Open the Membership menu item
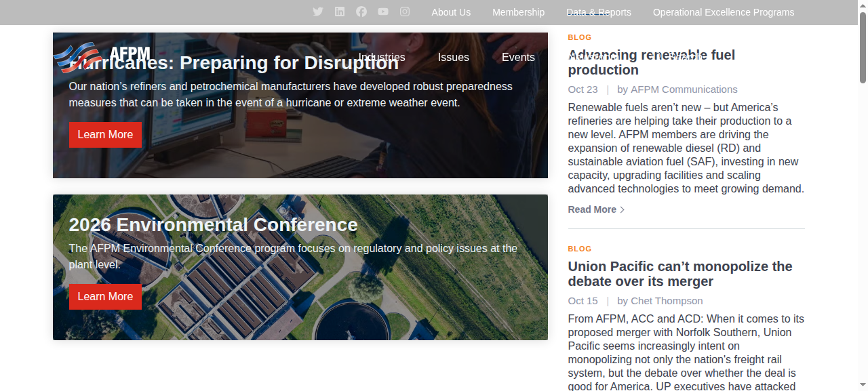 518,12
